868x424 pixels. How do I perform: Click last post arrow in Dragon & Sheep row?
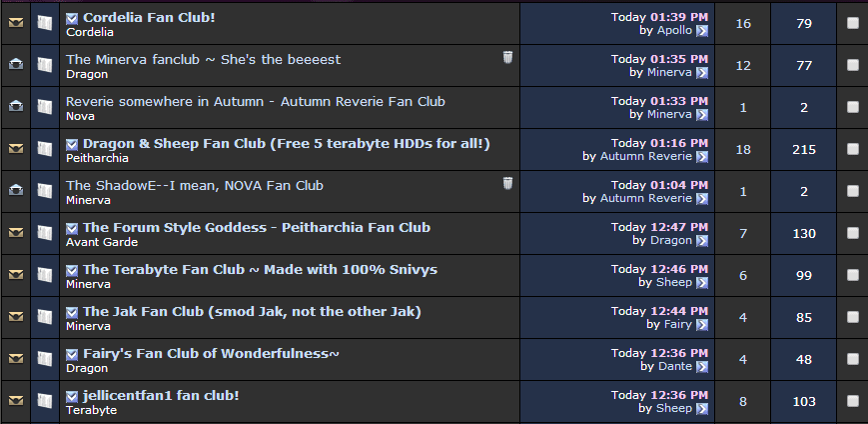coord(702,157)
